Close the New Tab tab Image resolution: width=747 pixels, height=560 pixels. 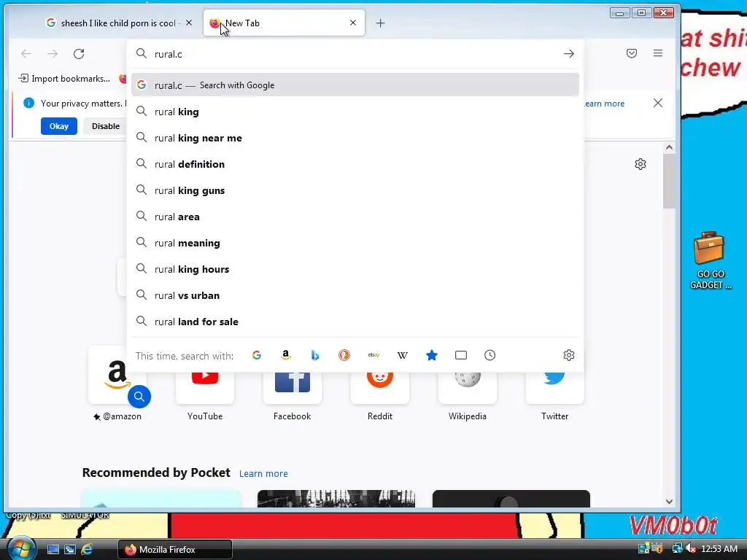click(x=353, y=23)
